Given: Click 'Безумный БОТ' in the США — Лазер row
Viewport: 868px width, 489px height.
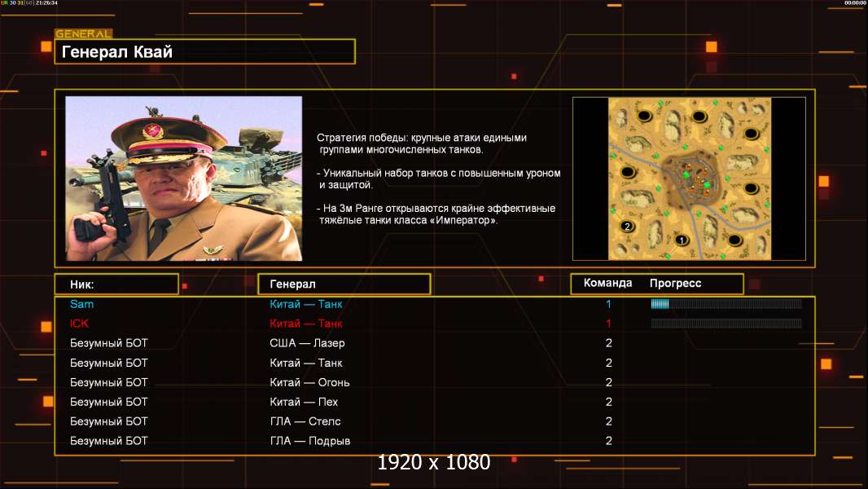Looking at the screenshot, I should coord(109,343).
